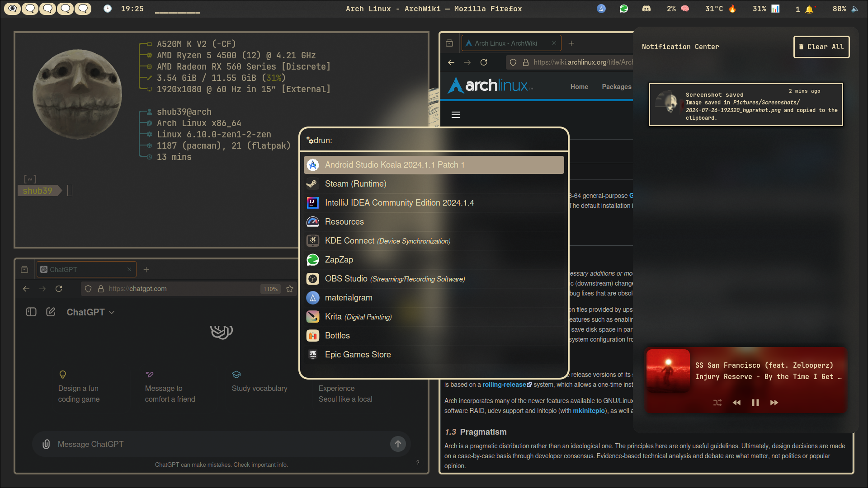Screen dimensions: 868x488
Task: Toggle ChatGPT sidebar panel icon
Action: [31, 312]
